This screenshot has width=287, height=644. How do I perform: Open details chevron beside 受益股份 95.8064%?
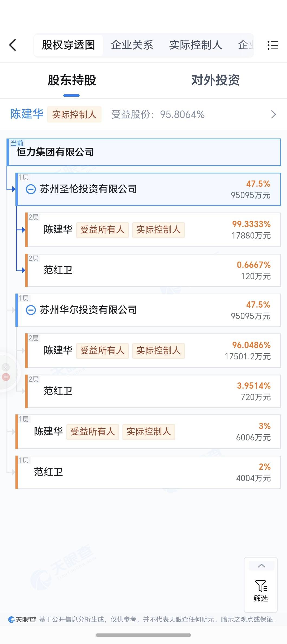pos(273,114)
